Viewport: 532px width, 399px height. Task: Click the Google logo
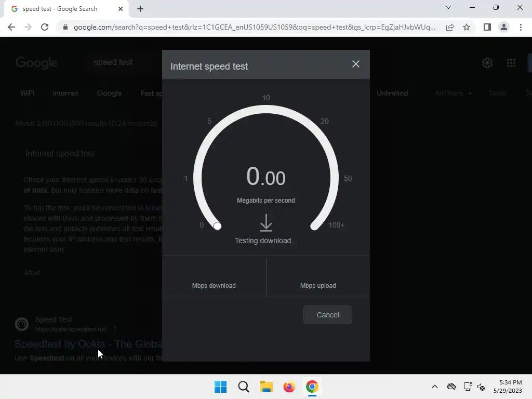point(36,63)
